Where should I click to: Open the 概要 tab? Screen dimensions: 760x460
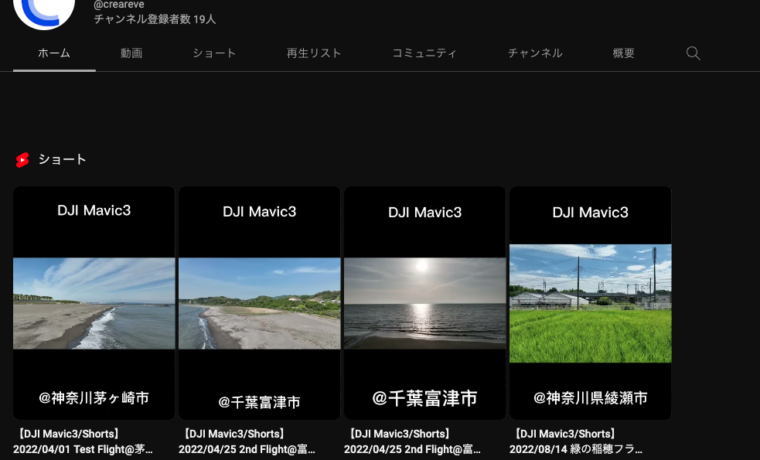(623, 53)
